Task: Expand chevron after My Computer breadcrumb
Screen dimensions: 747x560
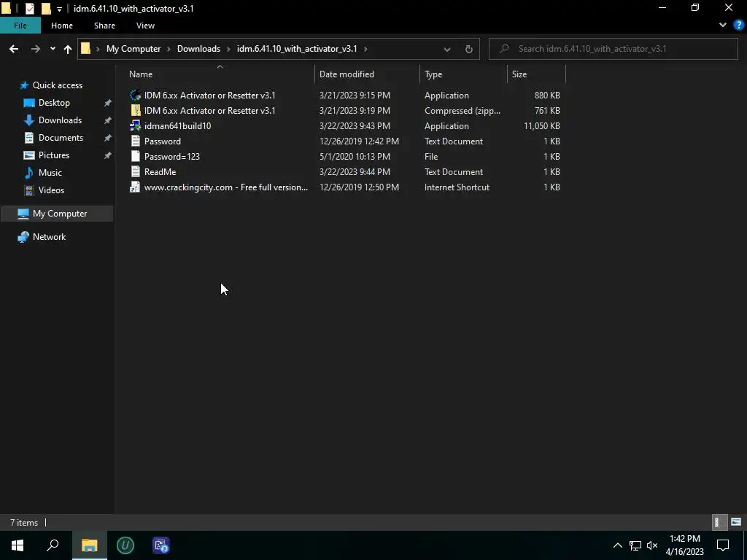Action: point(169,49)
